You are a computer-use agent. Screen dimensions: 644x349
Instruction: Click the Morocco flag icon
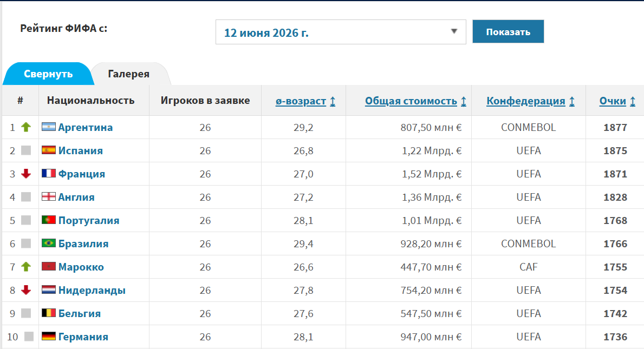pyautogui.click(x=48, y=267)
